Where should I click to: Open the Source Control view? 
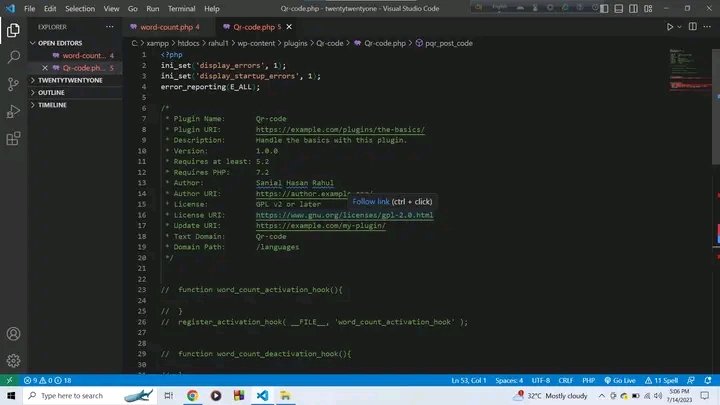coord(13,84)
